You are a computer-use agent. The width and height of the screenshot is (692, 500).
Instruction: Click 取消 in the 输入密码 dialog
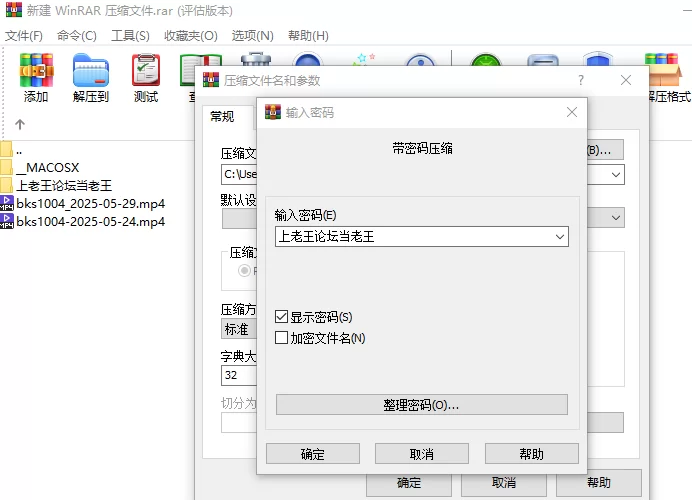tap(421, 454)
